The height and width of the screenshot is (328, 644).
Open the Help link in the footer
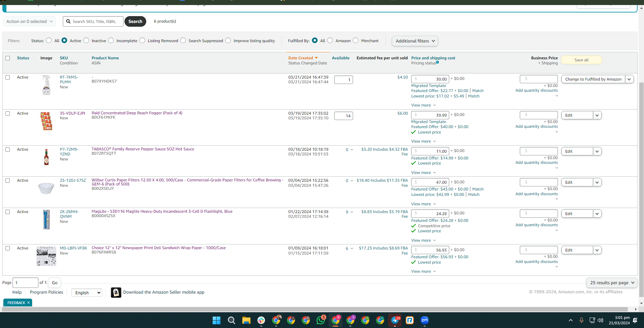[17, 292]
